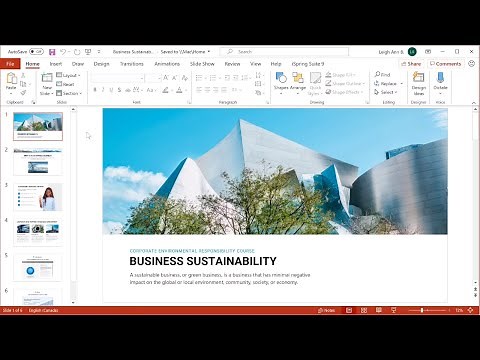Click the Save icon in the title bar
This screenshot has width=480, height=360.
coord(52,52)
